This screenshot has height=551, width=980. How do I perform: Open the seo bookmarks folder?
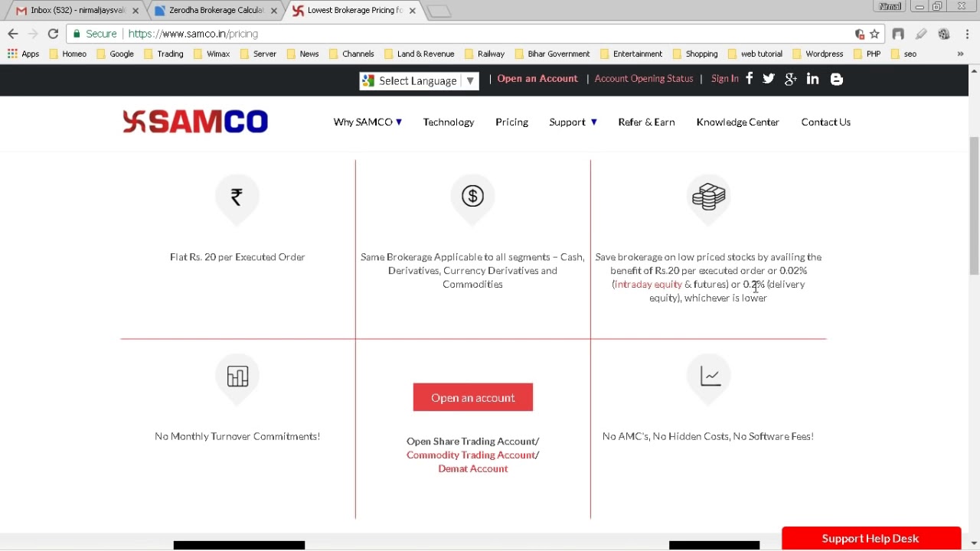(x=903, y=54)
